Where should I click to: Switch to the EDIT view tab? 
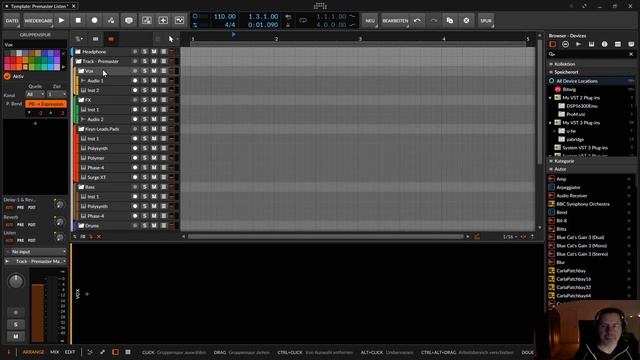[x=70, y=352]
